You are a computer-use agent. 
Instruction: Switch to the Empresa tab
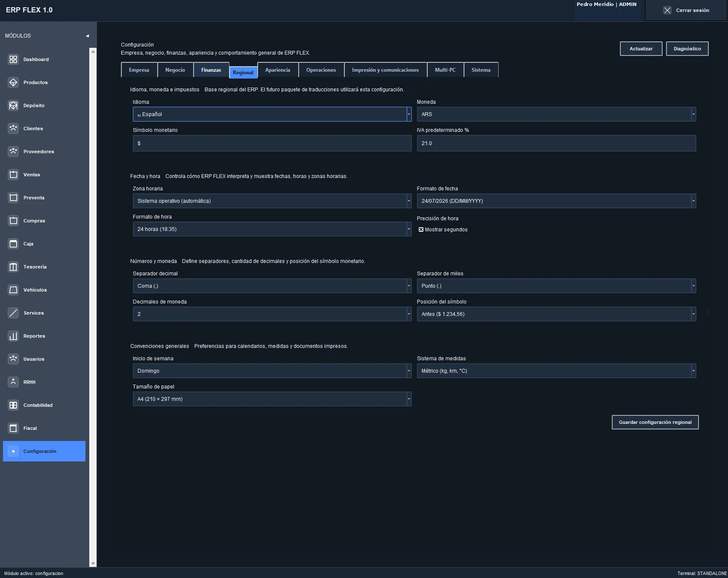[139, 70]
